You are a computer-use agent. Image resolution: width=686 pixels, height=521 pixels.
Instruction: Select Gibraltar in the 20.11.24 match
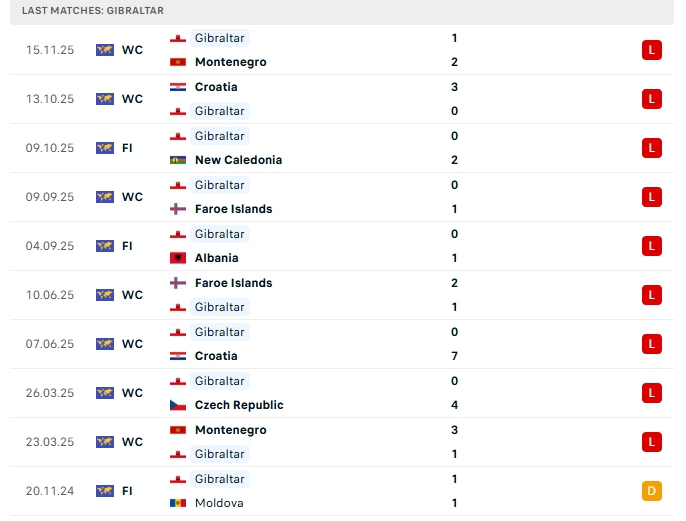pos(219,479)
